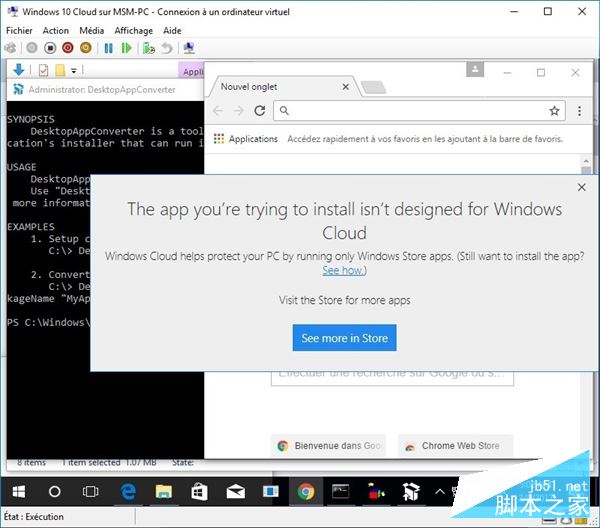Expand the Explorer quick access toolbar dropdown
Screen dimensions: 600x528
point(74,70)
